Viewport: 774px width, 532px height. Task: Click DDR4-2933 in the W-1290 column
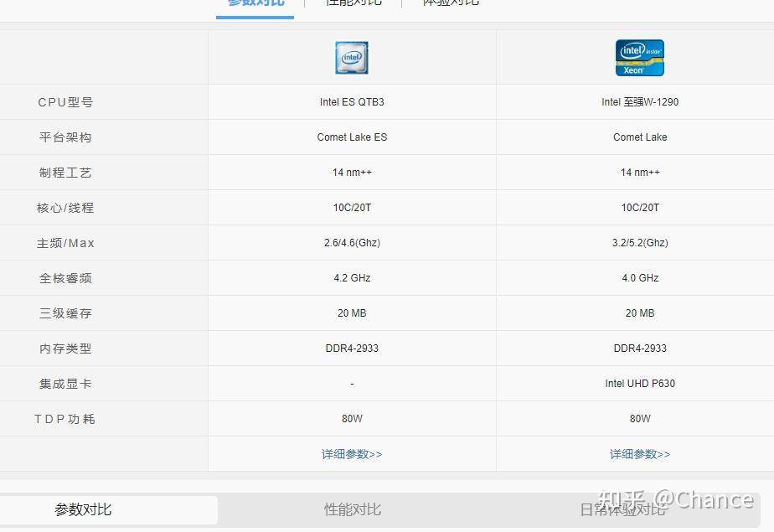click(640, 349)
